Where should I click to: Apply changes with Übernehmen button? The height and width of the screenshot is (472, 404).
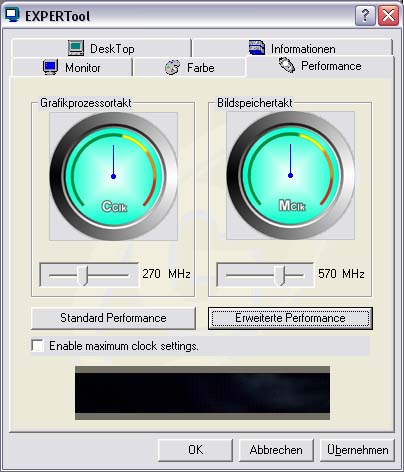(357, 450)
